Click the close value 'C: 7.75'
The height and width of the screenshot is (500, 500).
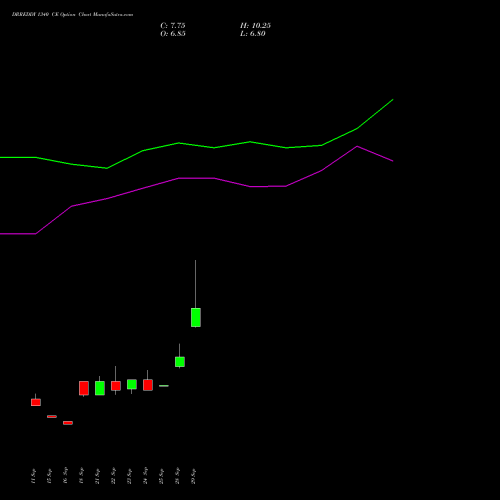[x=173, y=26]
